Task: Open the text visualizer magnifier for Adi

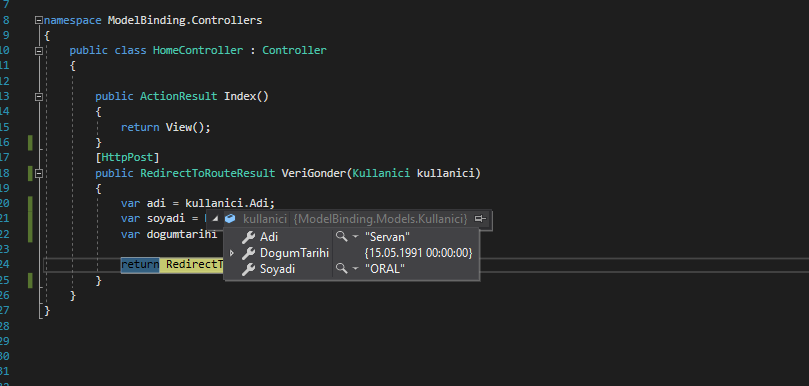Action: (341, 236)
